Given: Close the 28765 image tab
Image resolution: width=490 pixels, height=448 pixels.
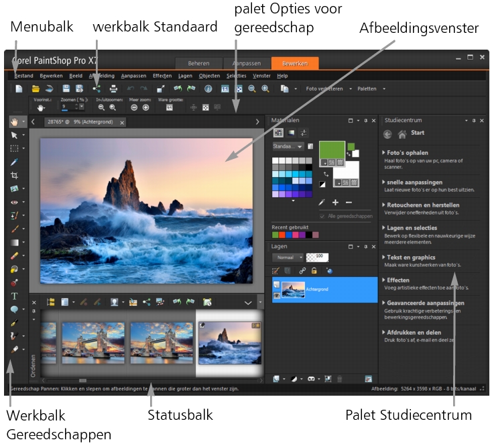Looking at the screenshot, I should [122, 123].
